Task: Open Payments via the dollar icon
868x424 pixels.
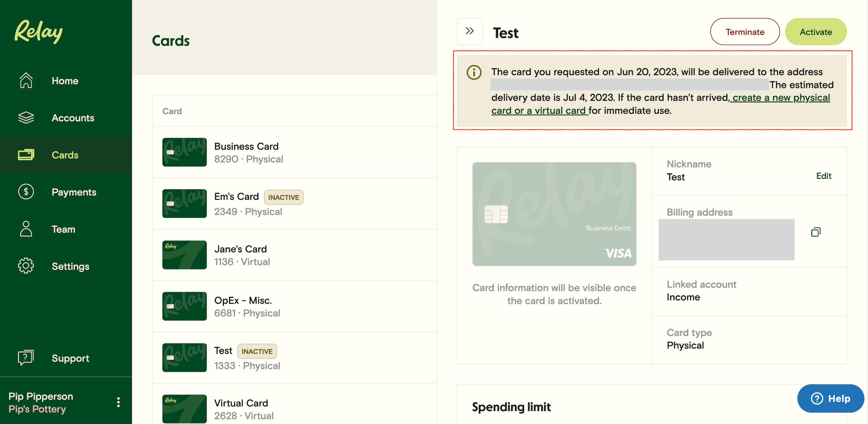Action: pyautogui.click(x=26, y=192)
